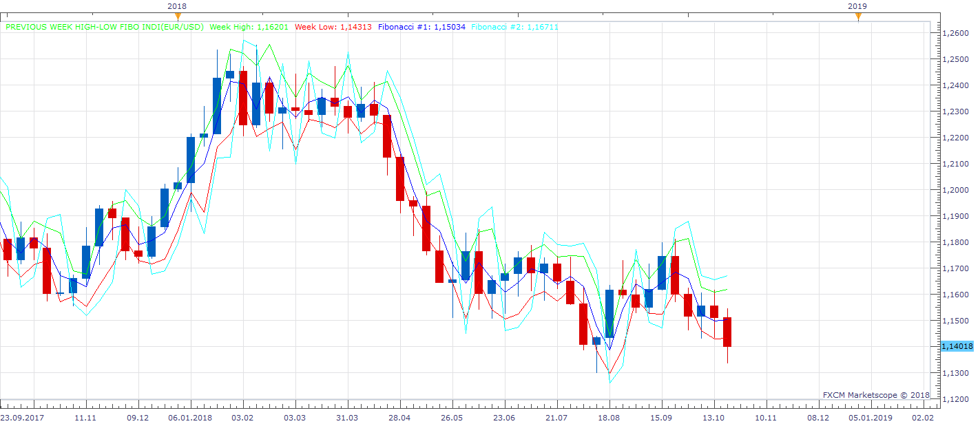Click the 1,1200 price axis label
This screenshot has width=980, height=426.
point(955,399)
